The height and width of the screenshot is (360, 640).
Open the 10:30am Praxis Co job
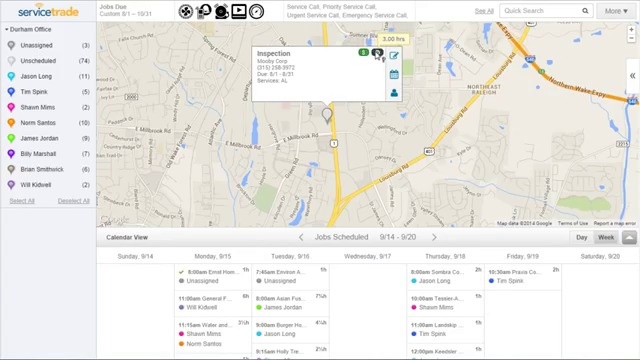(x=523, y=276)
